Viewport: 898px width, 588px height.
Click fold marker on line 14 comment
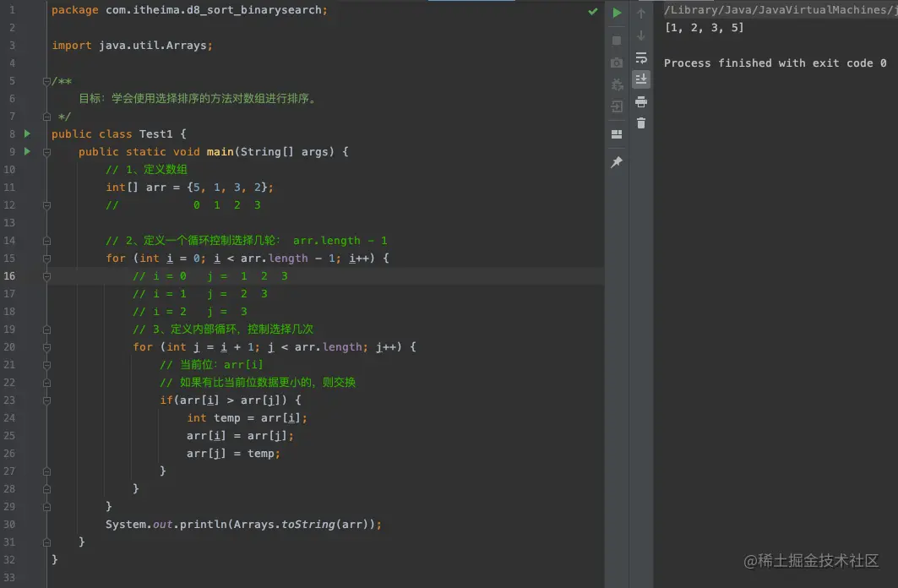[47, 241]
